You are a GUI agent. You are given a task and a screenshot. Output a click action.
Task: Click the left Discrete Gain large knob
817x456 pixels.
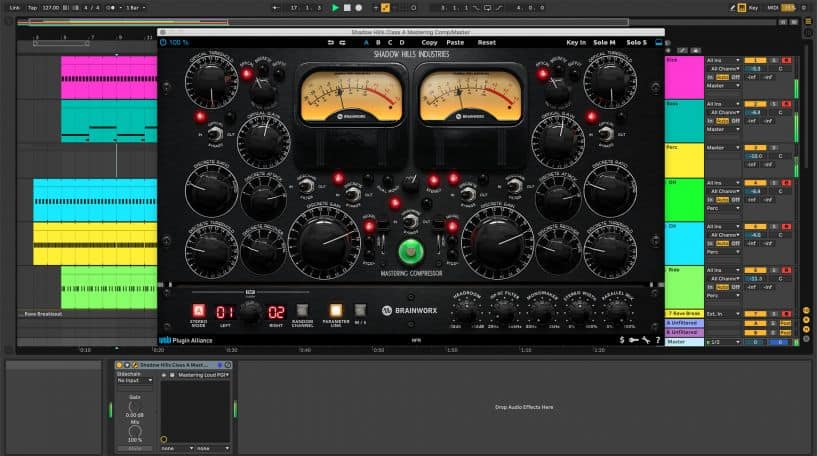(x=324, y=242)
